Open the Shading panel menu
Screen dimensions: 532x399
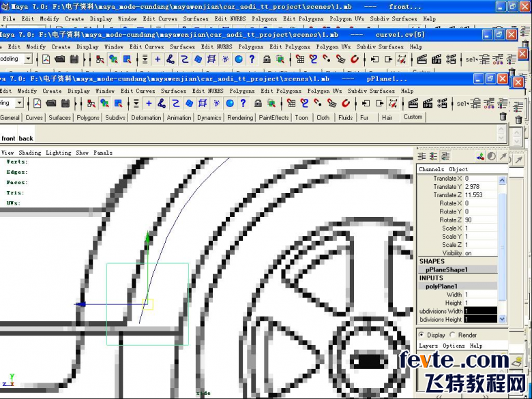(29, 153)
